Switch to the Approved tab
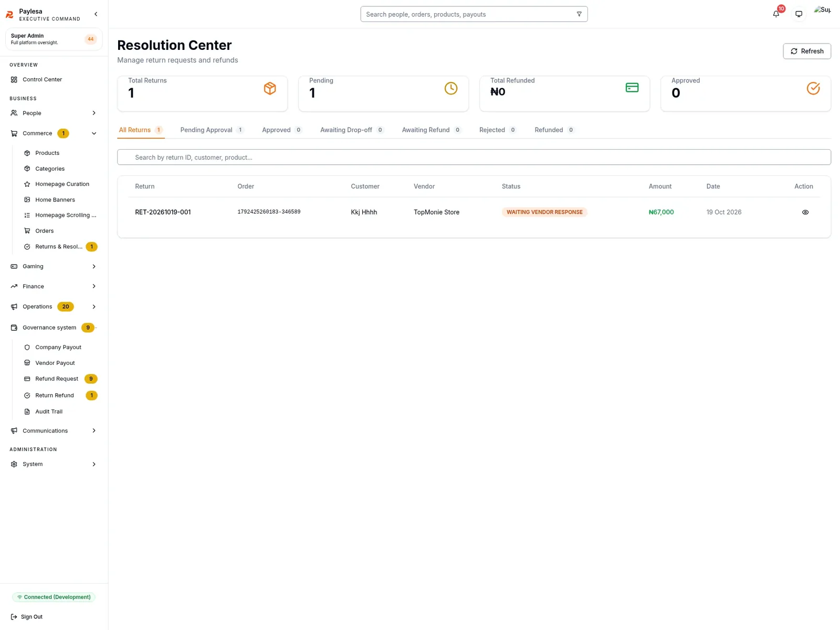The width and height of the screenshot is (840, 630). pyautogui.click(x=282, y=130)
